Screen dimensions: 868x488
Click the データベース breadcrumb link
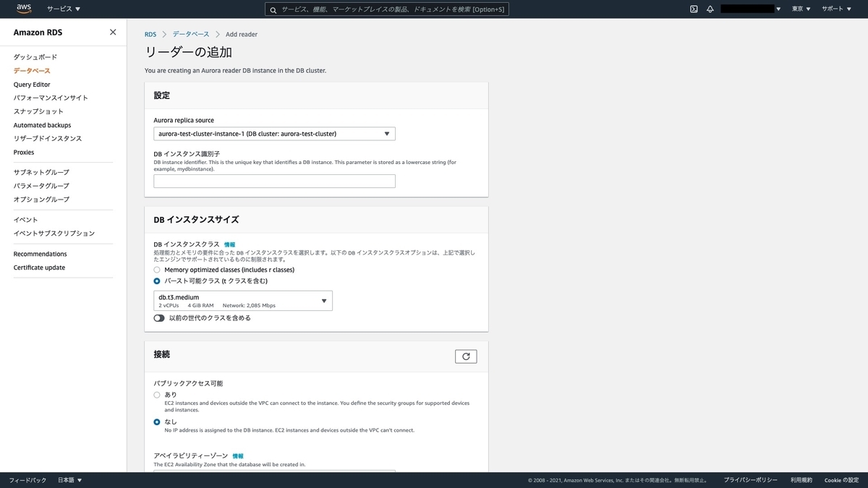(191, 34)
